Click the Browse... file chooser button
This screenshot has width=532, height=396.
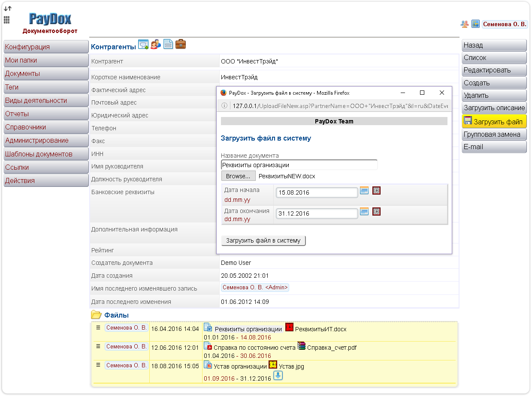(x=238, y=176)
